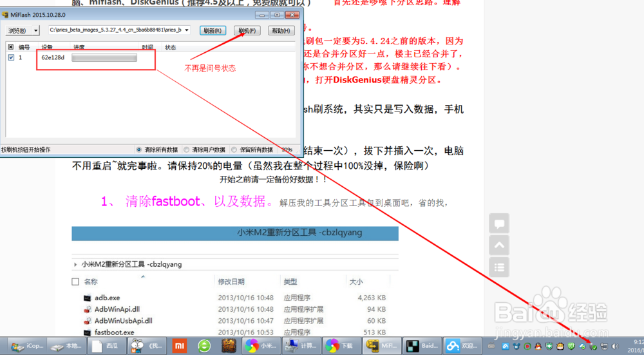Click the 刷机(F) flash button

247,30
